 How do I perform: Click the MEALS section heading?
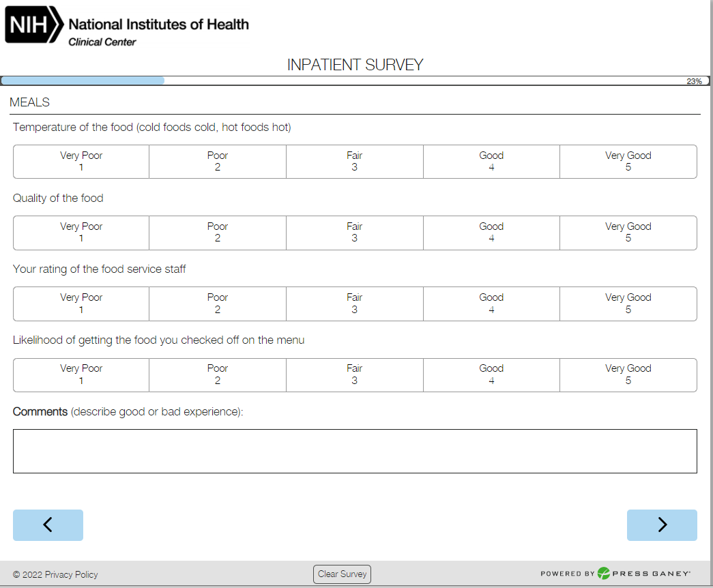pyautogui.click(x=29, y=102)
